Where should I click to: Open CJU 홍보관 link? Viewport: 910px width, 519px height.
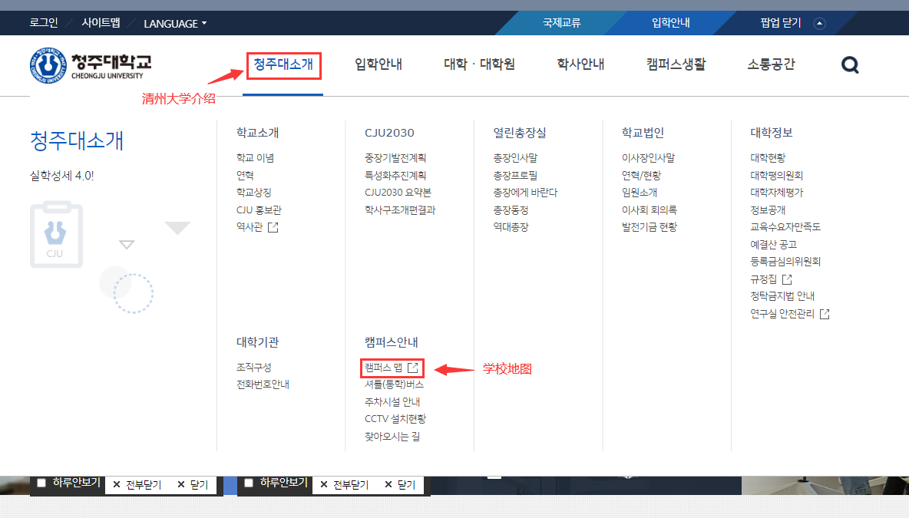click(x=258, y=210)
